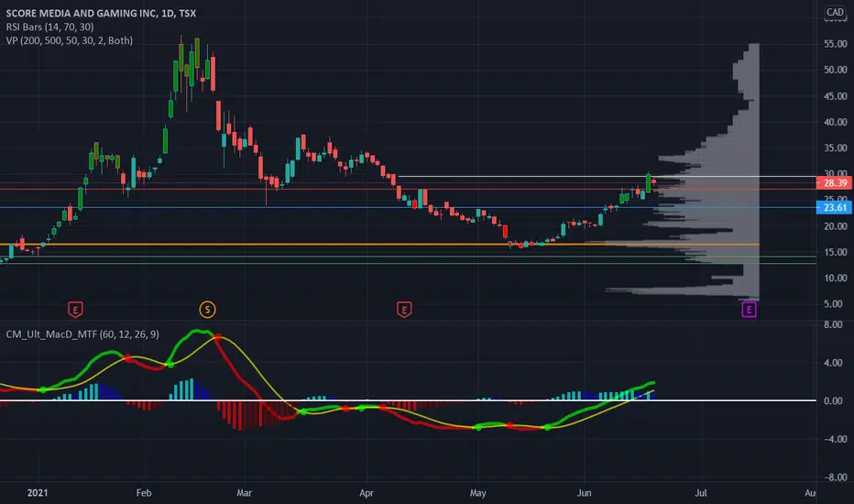Click the Jun time axis label

(x=584, y=493)
